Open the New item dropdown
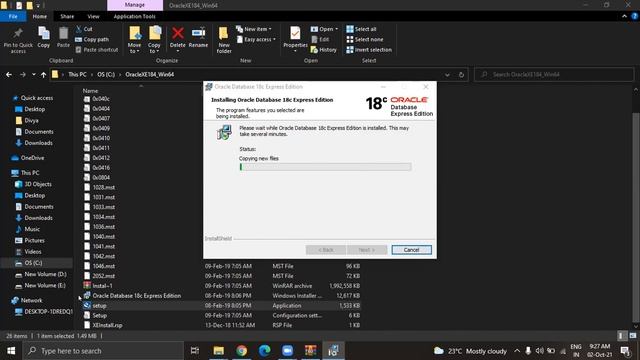640x360 pixels. coord(253,29)
